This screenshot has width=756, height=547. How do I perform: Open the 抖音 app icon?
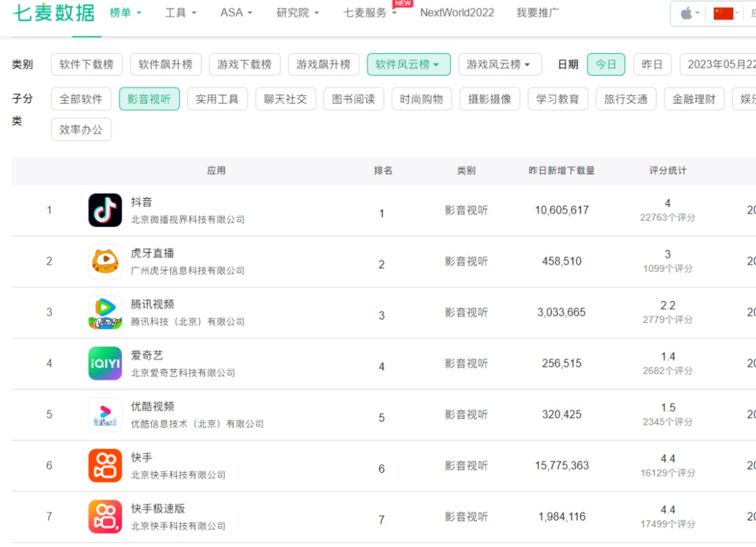tap(105, 210)
